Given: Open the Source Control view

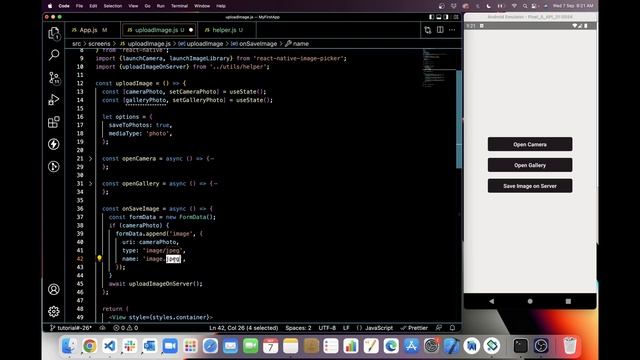Looking at the screenshot, I should [x=53, y=78].
